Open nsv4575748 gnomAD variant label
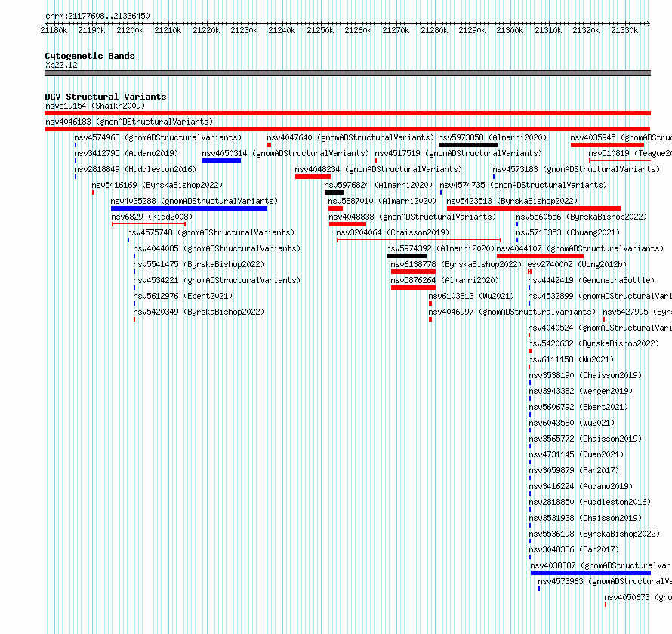The height and width of the screenshot is (634, 672). click(211, 232)
